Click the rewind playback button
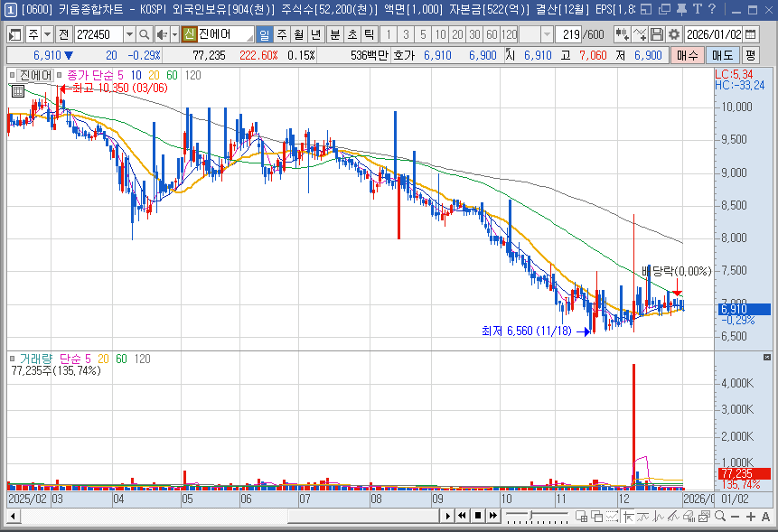Screen dimensions: 778x532 (x=463, y=516)
